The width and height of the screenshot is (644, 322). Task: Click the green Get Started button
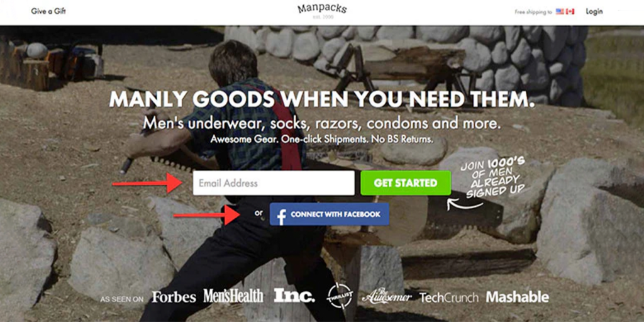(406, 183)
